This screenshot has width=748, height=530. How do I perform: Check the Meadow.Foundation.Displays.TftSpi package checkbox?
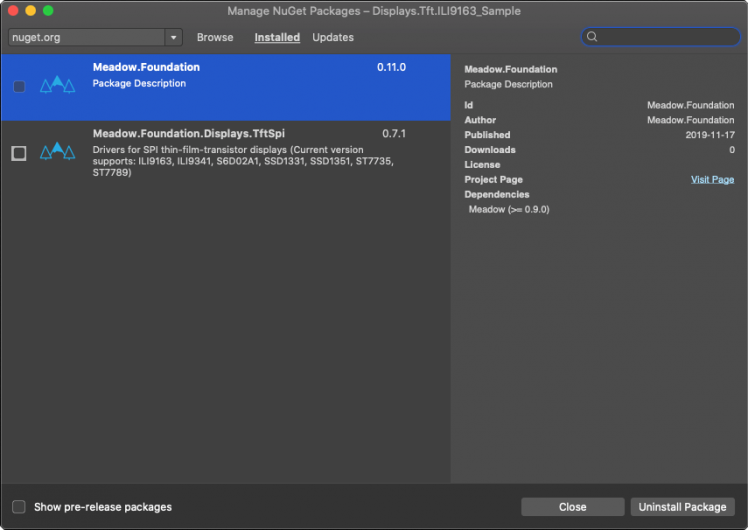point(19,153)
